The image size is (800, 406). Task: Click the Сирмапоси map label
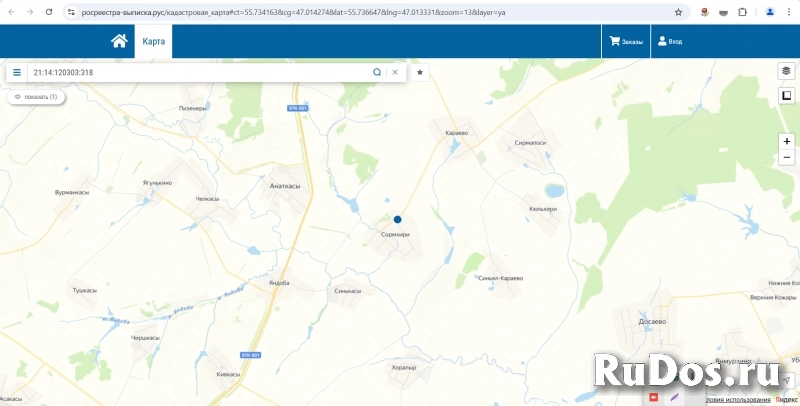coord(530,143)
